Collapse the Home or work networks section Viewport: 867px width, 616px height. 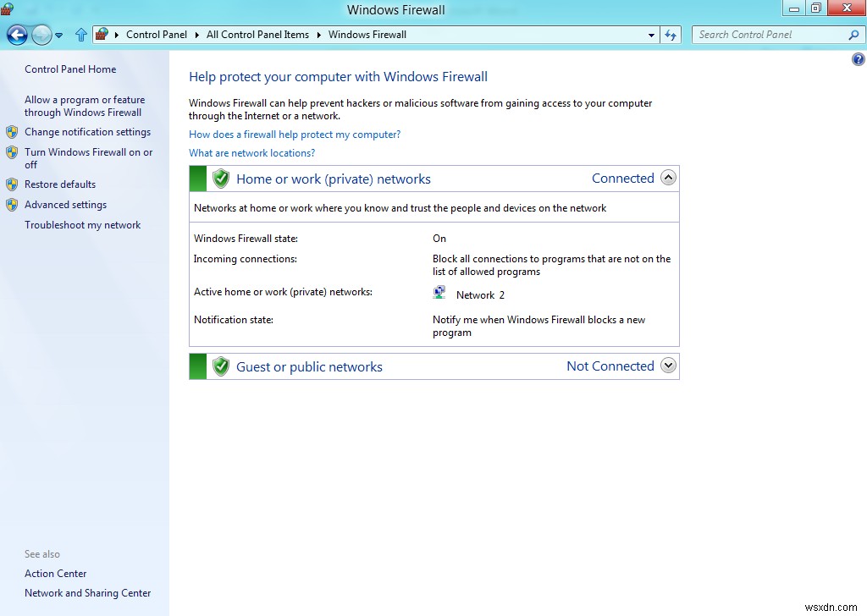[668, 178]
